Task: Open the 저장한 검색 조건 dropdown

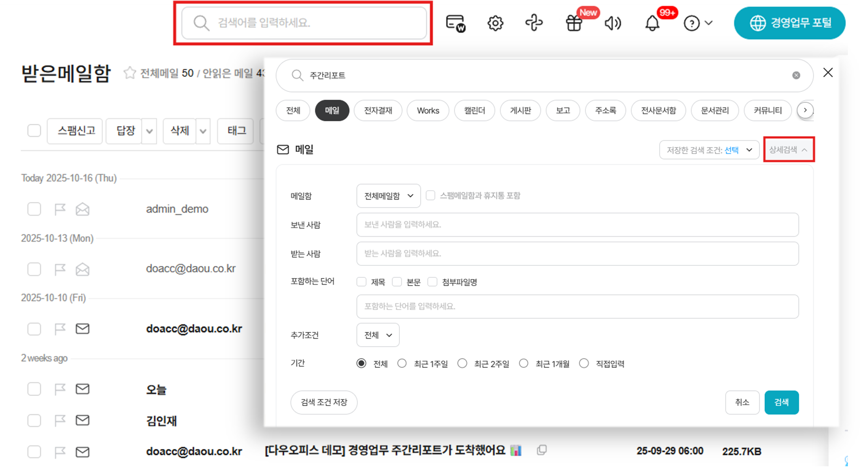Action: (x=709, y=150)
